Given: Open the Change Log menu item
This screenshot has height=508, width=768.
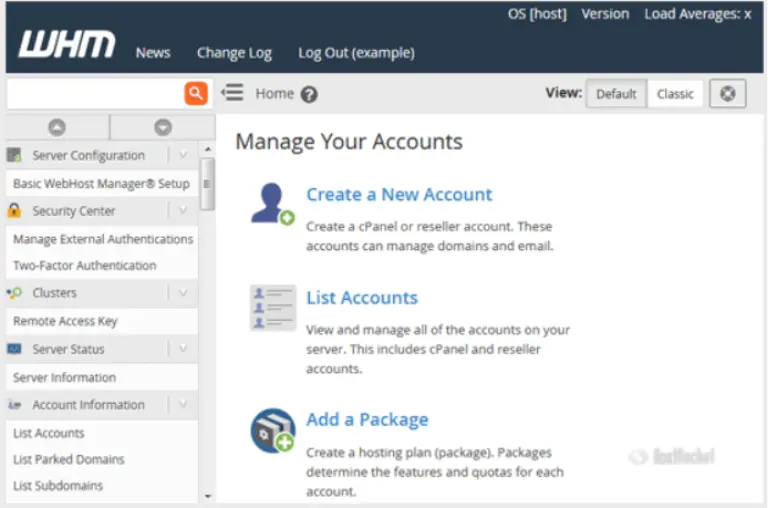Looking at the screenshot, I should (x=234, y=53).
